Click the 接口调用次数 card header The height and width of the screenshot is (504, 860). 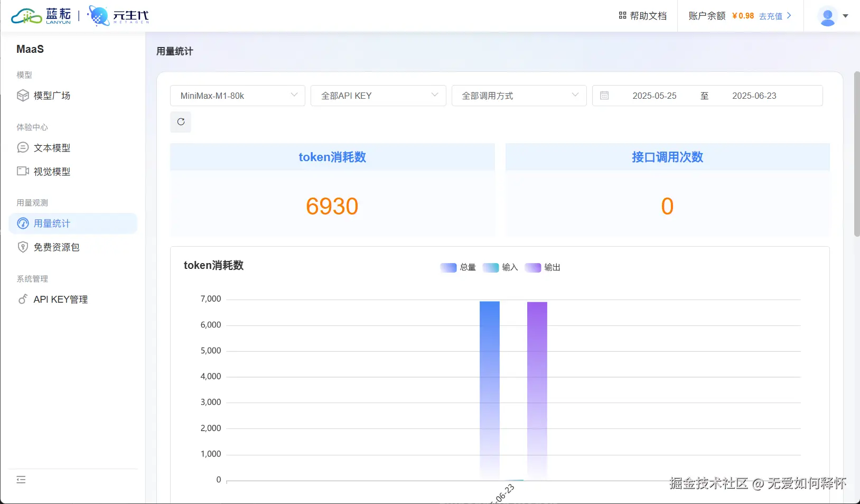(x=668, y=157)
